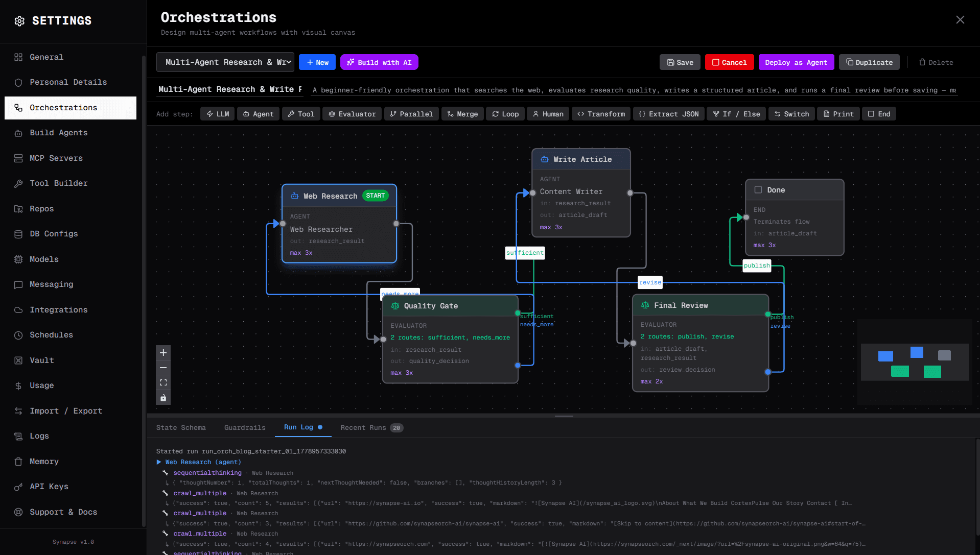This screenshot has width=980, height=555.
Task: Click the Import / Export arrows icon
Action: point(18,411)
